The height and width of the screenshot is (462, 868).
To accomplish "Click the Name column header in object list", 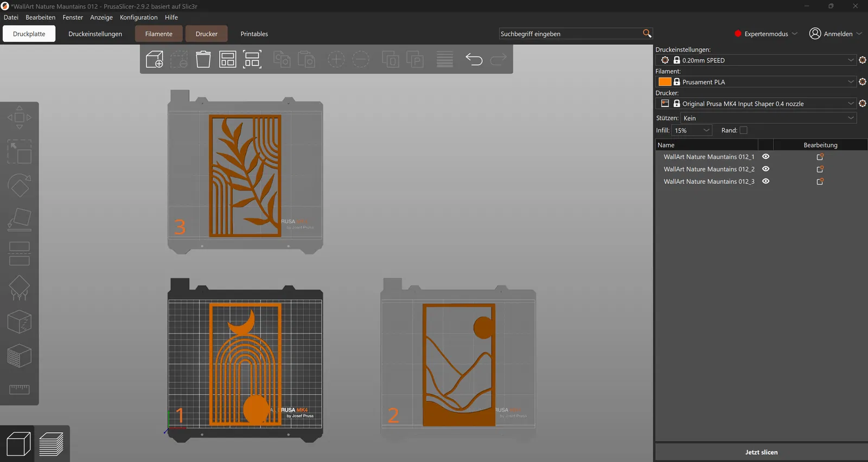I will click(706, 145).
